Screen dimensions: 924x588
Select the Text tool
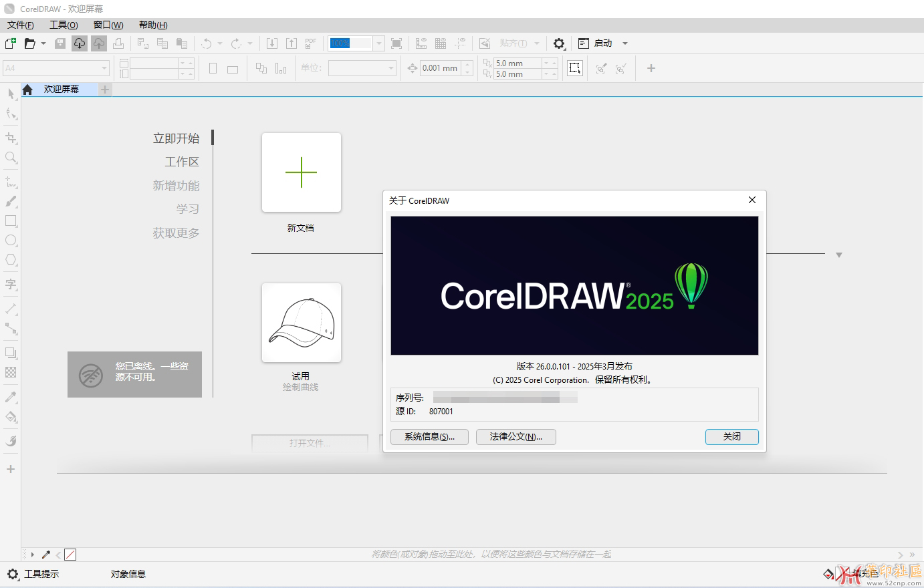click(x=11, y=285)
